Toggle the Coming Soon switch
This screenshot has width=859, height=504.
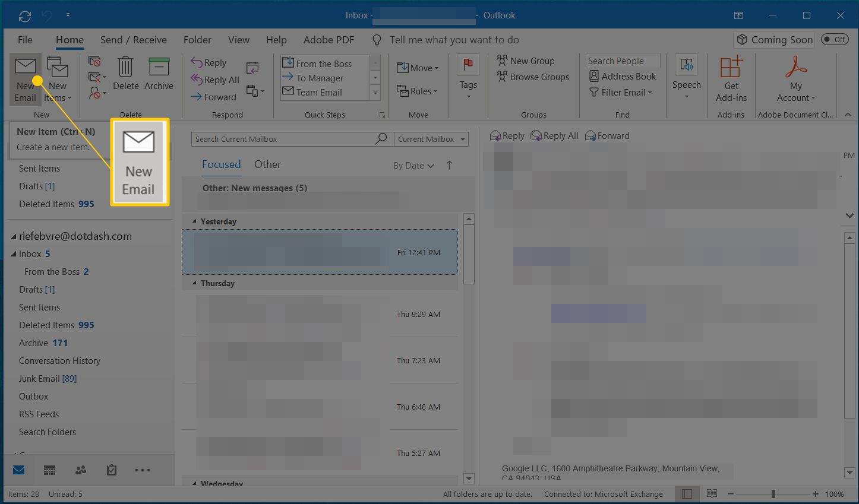pos(835,40)
